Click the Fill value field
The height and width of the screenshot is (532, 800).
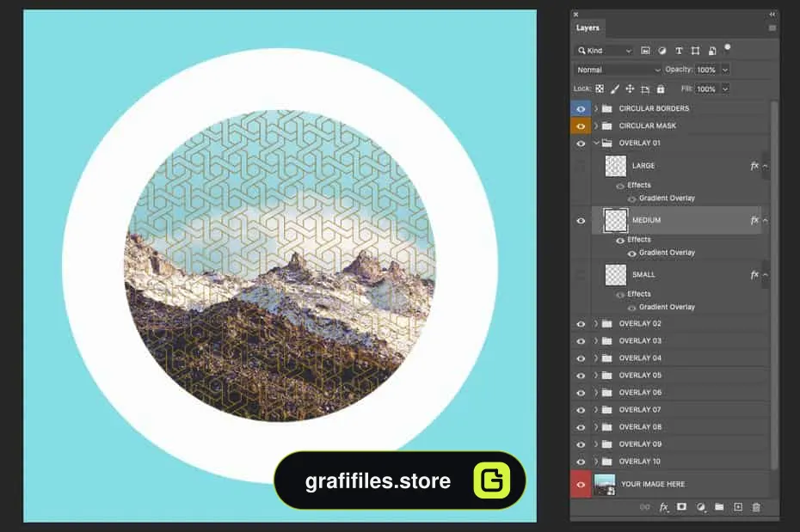706,89
